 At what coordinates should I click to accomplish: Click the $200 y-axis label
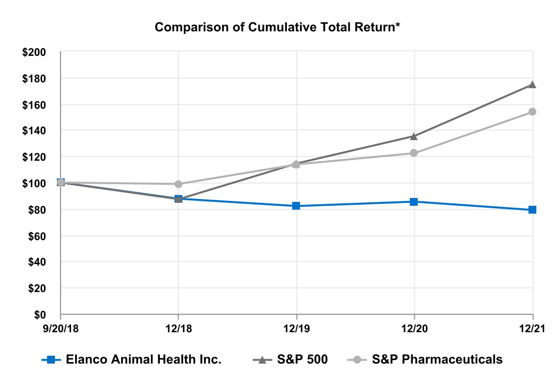(34, 52)
